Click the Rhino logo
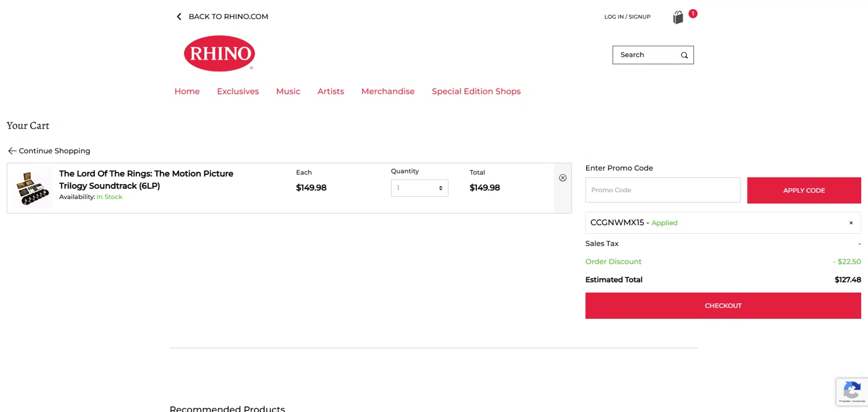This screenshot has height=412, width=868. click(x=219, y=53)
